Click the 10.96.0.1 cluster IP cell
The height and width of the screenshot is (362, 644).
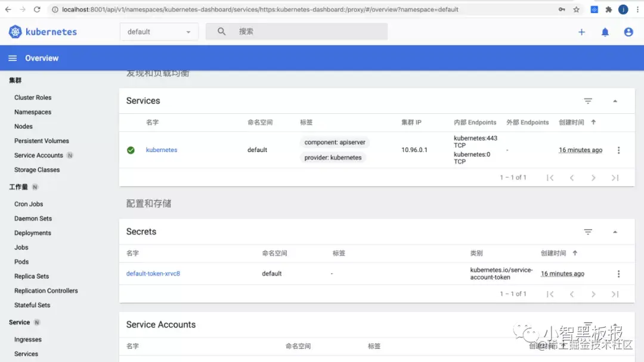[x=414, y=150]
